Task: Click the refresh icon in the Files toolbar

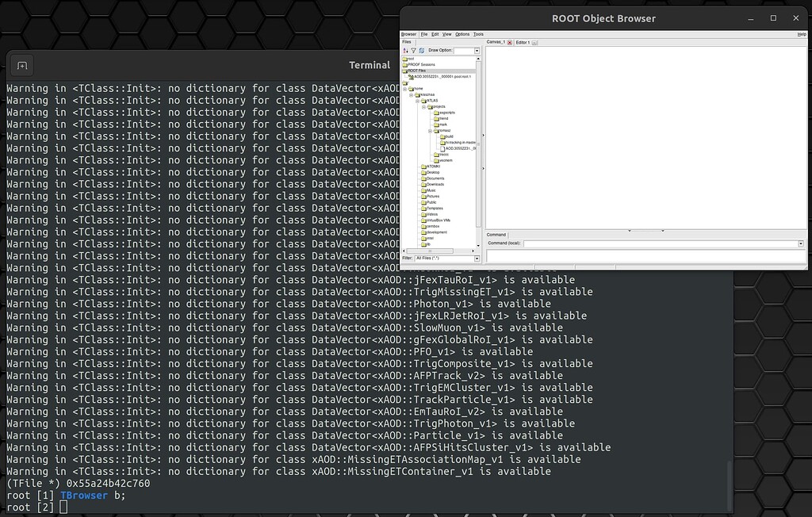Action: [421, 51]
